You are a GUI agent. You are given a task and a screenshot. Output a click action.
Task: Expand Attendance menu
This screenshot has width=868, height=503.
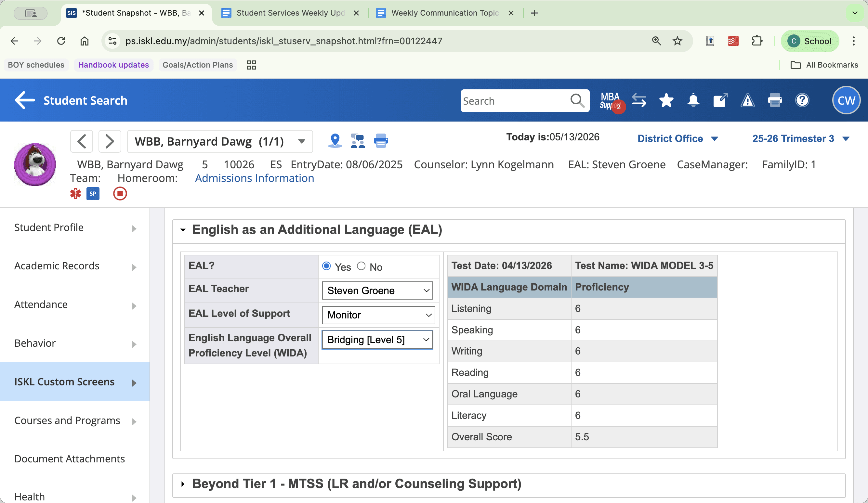[75, 305]
